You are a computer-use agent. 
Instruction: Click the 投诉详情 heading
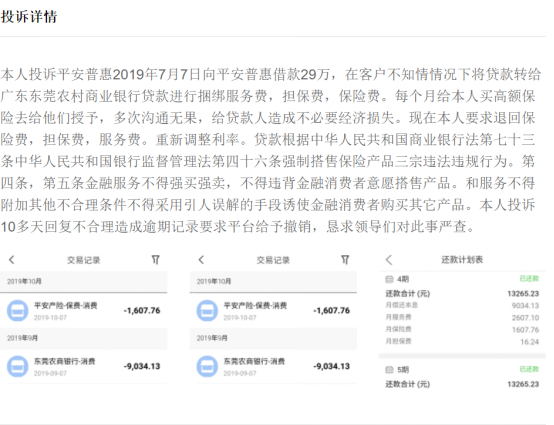[29, 17]
